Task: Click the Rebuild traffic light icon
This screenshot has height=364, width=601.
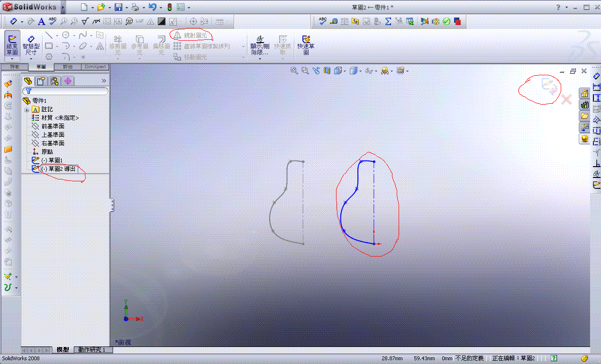Action: coord(170,7)
